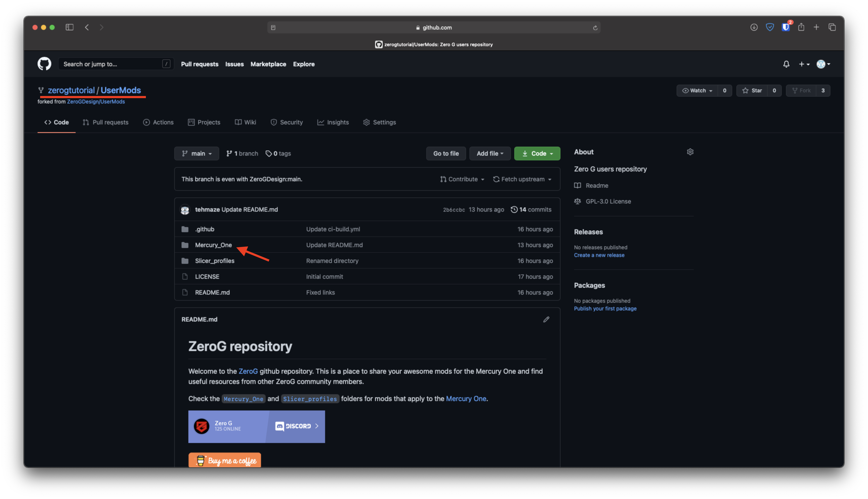The image size is (868, 499).
Task: Click the .github folder icon
Action: 185,229
